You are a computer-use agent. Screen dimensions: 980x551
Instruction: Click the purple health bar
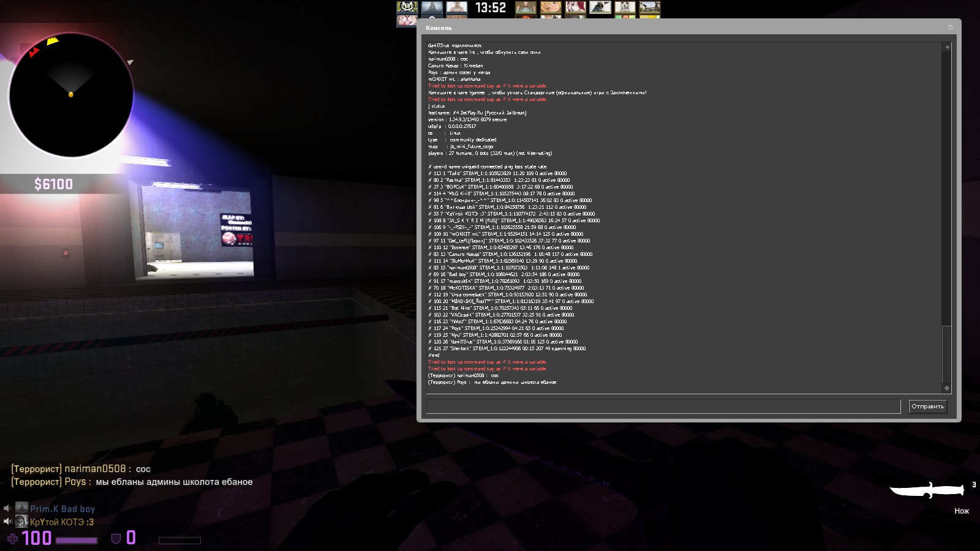(x=77, y=541)
